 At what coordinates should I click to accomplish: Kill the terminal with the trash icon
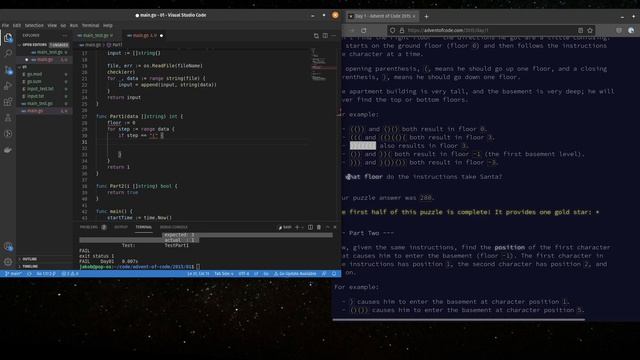coord(319,227)
